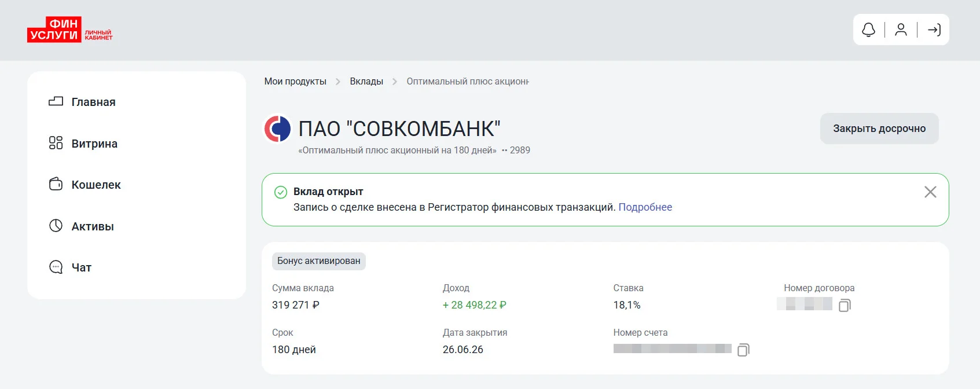Image resolution: width=980 pixels, height=389 pixels.
Task: Follow the Подробнее link
Action: [645, 207]
